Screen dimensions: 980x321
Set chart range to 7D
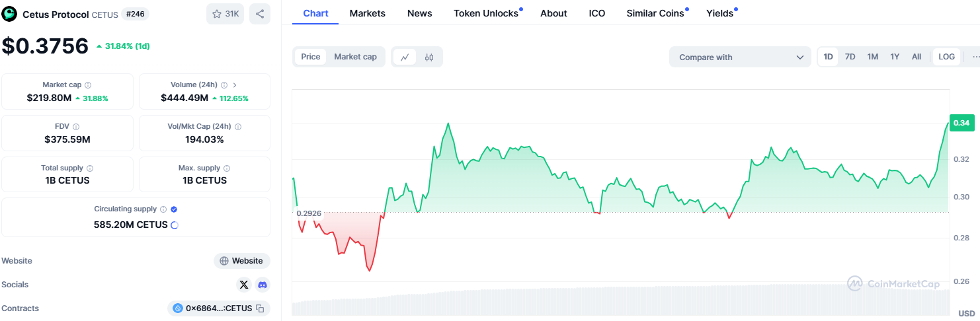[x=850, y=57]
